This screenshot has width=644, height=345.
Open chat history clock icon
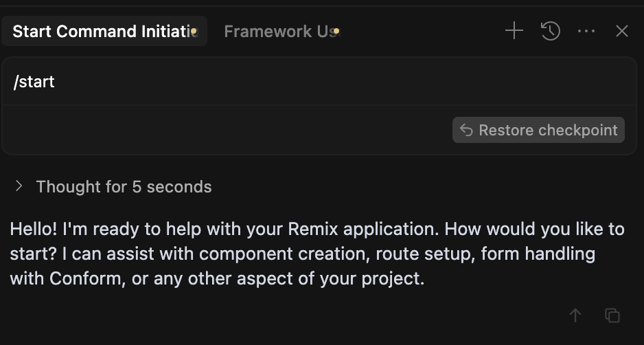coord(551,31)
